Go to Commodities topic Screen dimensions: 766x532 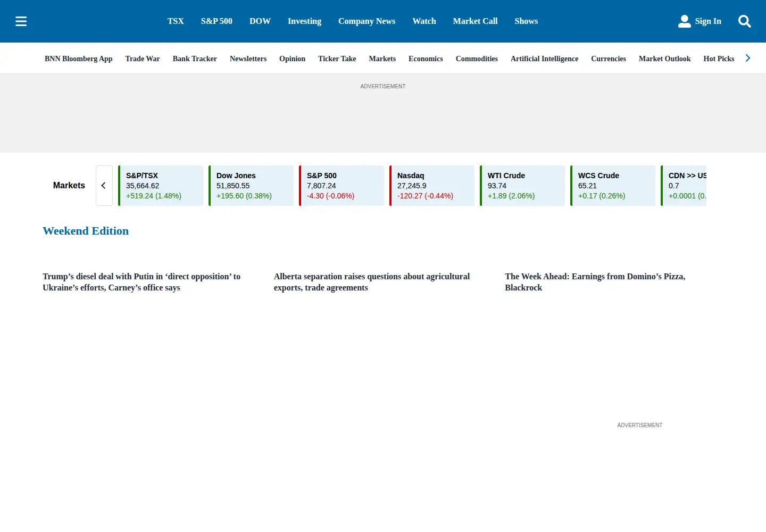click(x=477, y=59)
